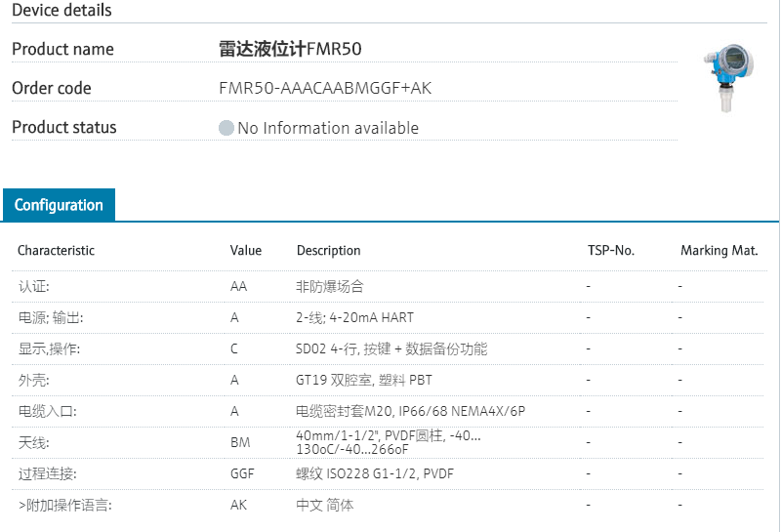
Task: Click the Description column header
Action: [x=329, y=251]
